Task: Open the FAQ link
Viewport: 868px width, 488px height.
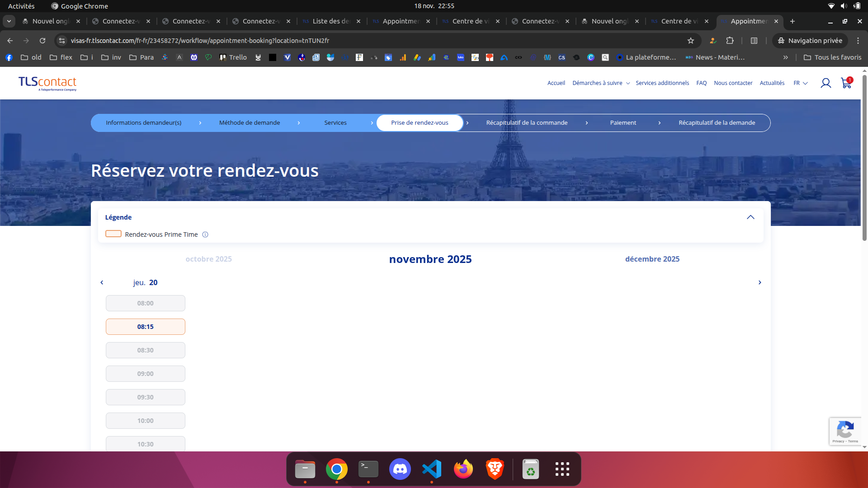Action: coord(702,83)
